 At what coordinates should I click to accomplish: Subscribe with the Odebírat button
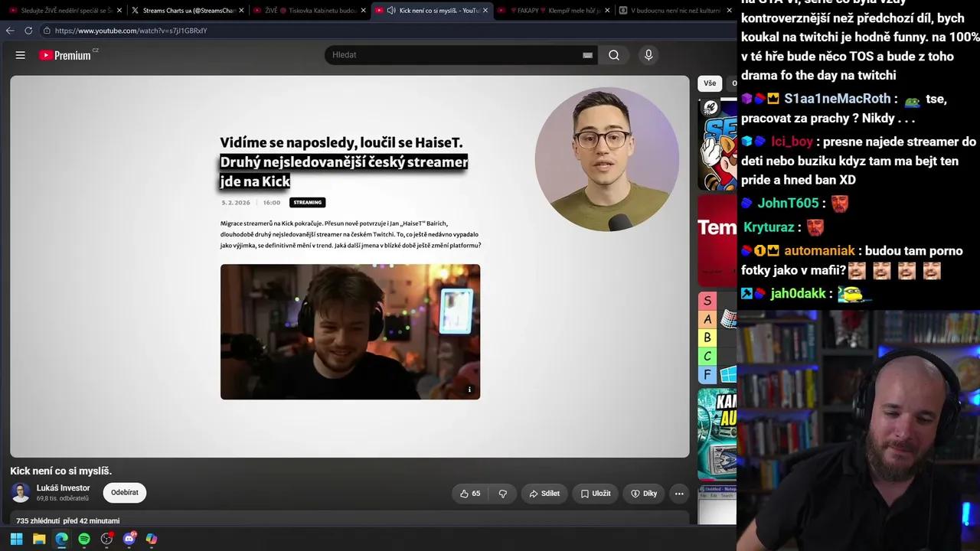pyautogui.click(x=125, y=493)
